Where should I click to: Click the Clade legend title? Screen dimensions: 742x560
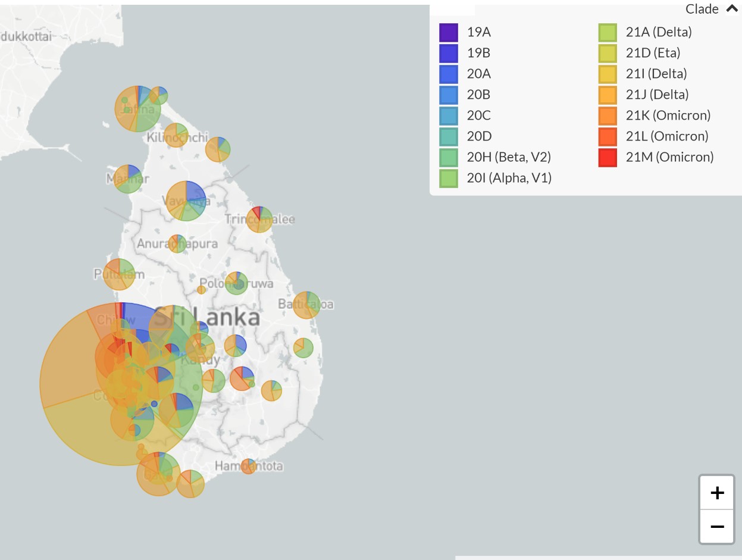pos(702,9)
